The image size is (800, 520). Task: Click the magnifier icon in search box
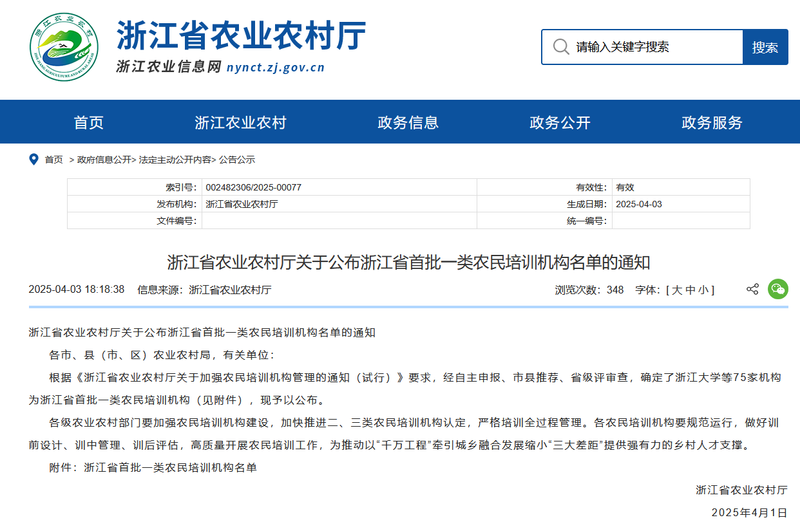560,47
